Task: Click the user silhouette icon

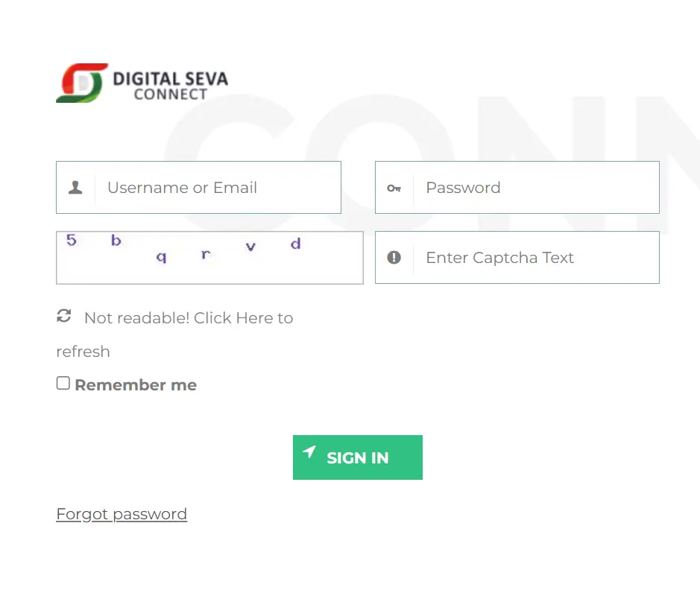Action: coord(75,188)
